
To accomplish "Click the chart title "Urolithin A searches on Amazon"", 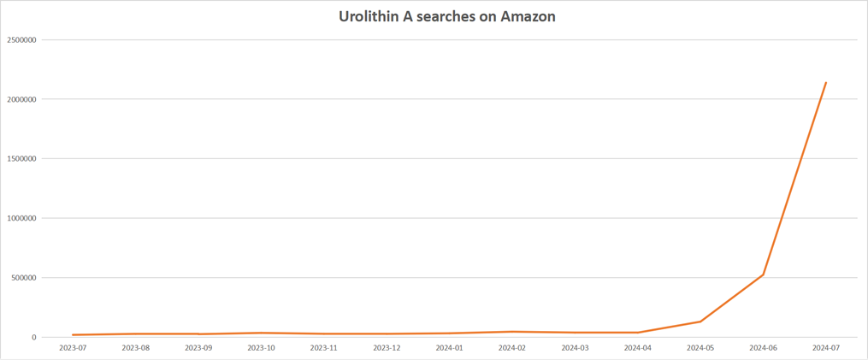I will [x=434, y=16].
